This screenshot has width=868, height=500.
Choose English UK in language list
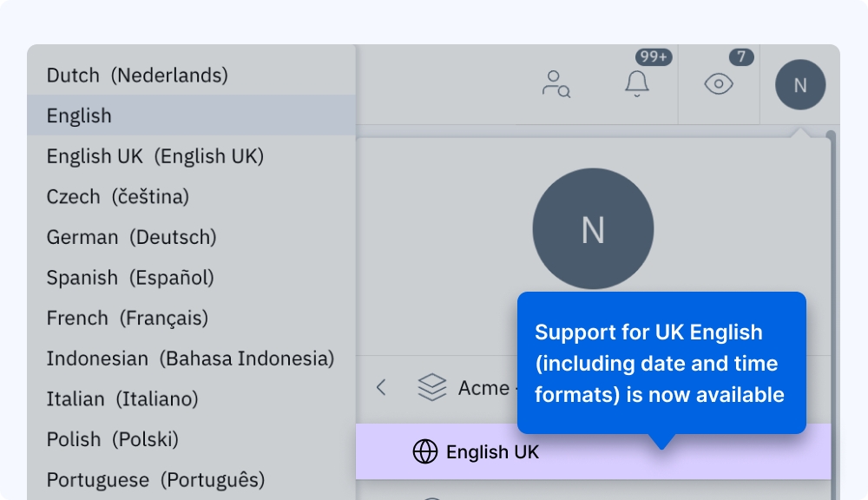coord(155,156)
